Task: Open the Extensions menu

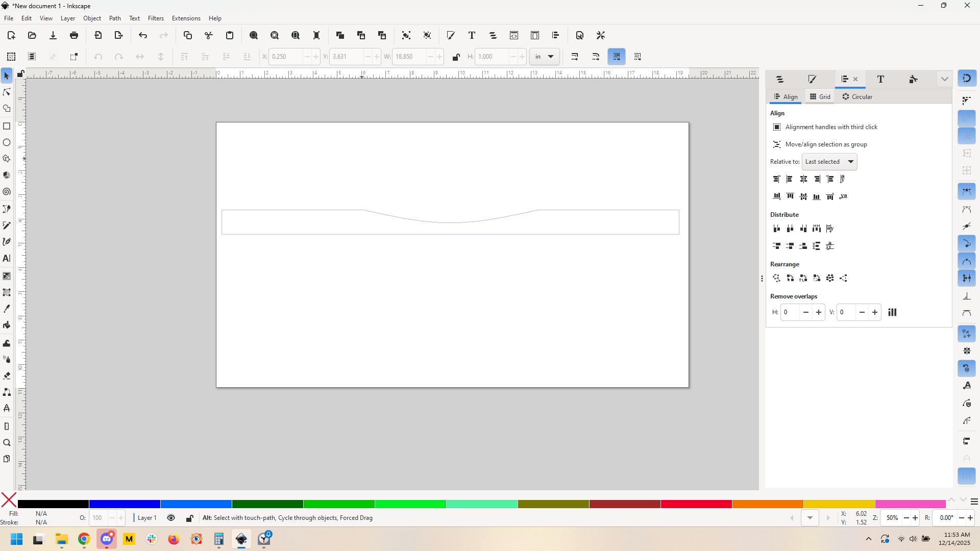Action: [186, 18]
